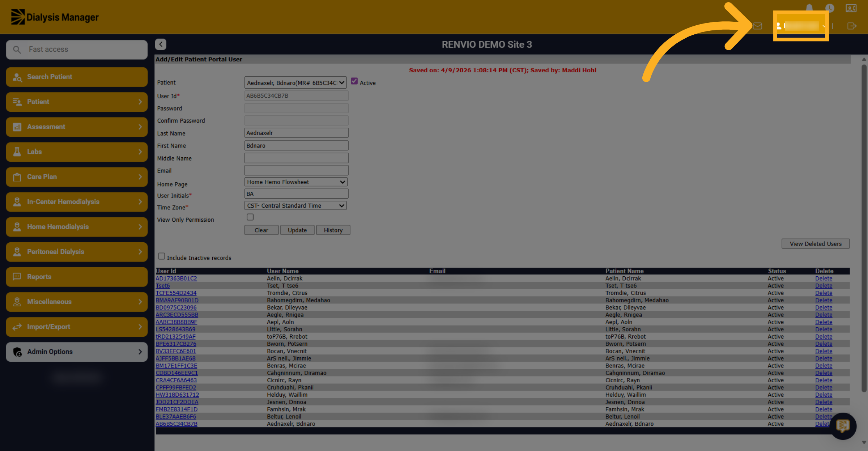This screenshot has width=868, height=451.
Task: Open user HW318D631712 link
Action: tap(177, 395)
